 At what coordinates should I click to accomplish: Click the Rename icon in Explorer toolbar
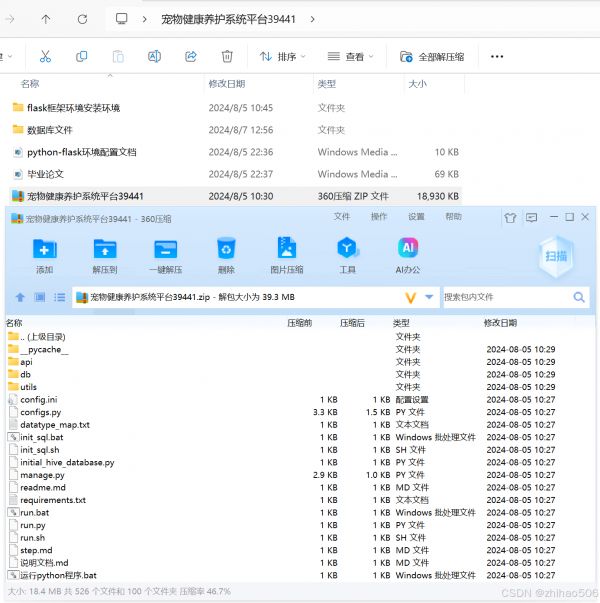pyautogui.click(x=154, y=57)
